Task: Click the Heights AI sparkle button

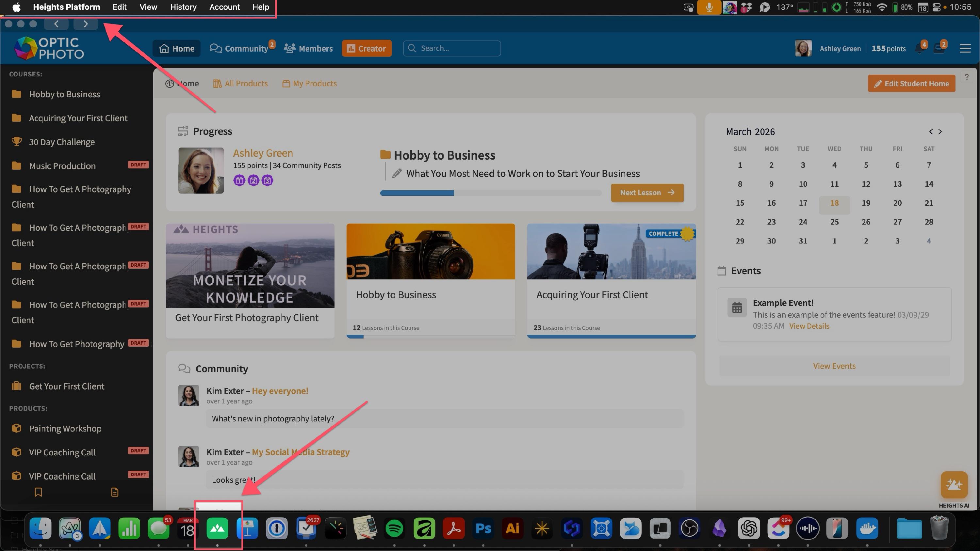Action: (x=954, y=484)
